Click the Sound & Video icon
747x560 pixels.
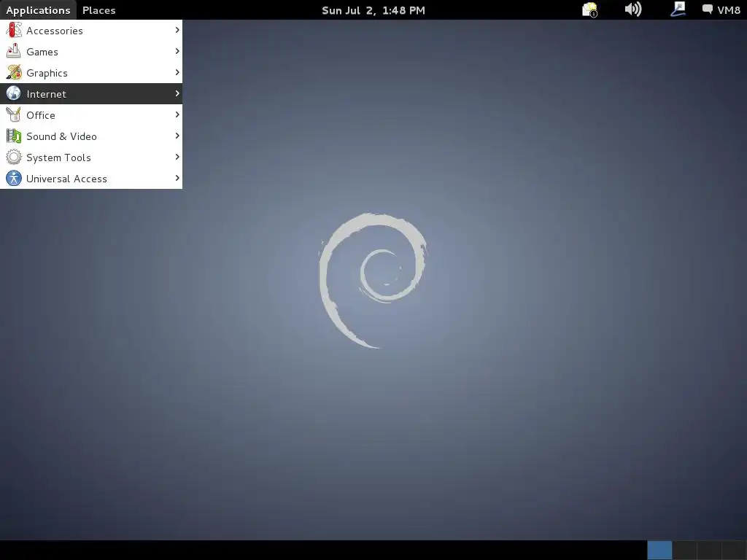click(14, 136)
